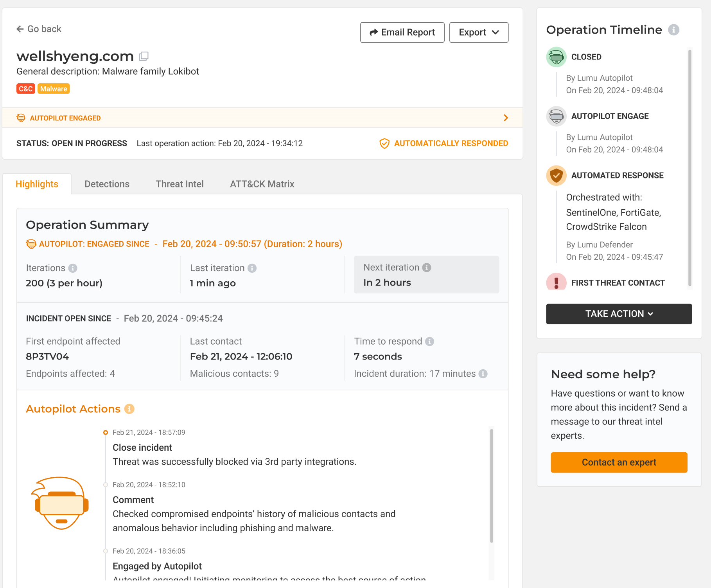Viewport: 711px width, 588px height.
Task: Expand the Take Action dropdown
Action: (x=619, y=314)
